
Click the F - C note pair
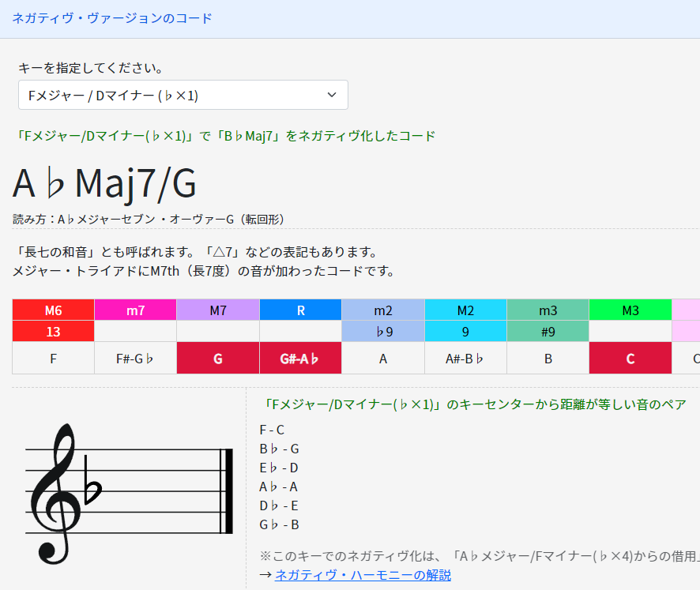tap(272, 430)
